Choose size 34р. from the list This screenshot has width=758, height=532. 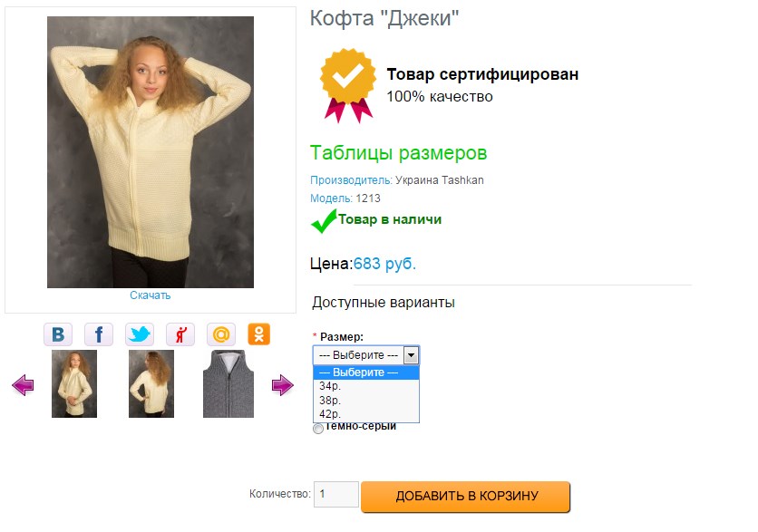[329, 386]
